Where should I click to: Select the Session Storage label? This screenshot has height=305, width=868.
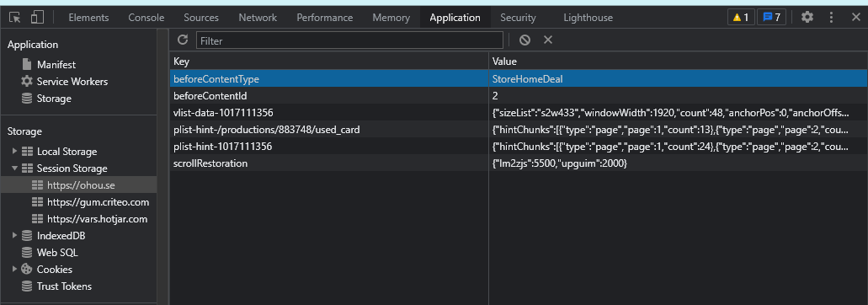[72, 169]
